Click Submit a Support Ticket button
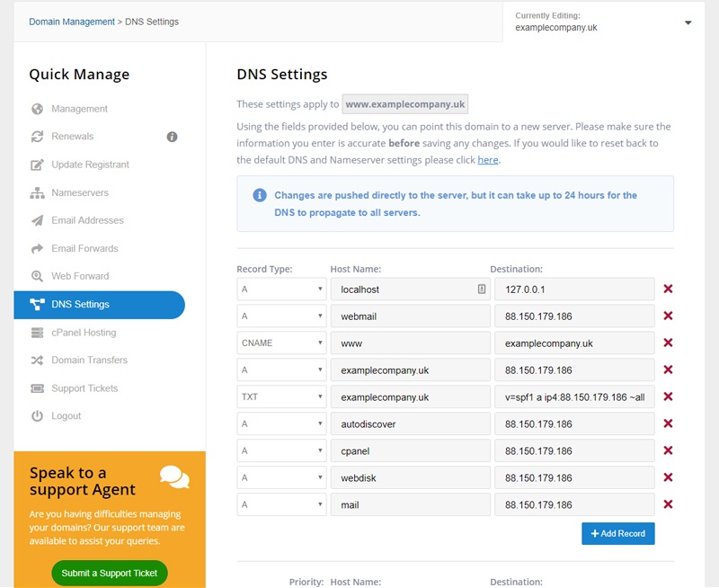 (x=109, y=573)
